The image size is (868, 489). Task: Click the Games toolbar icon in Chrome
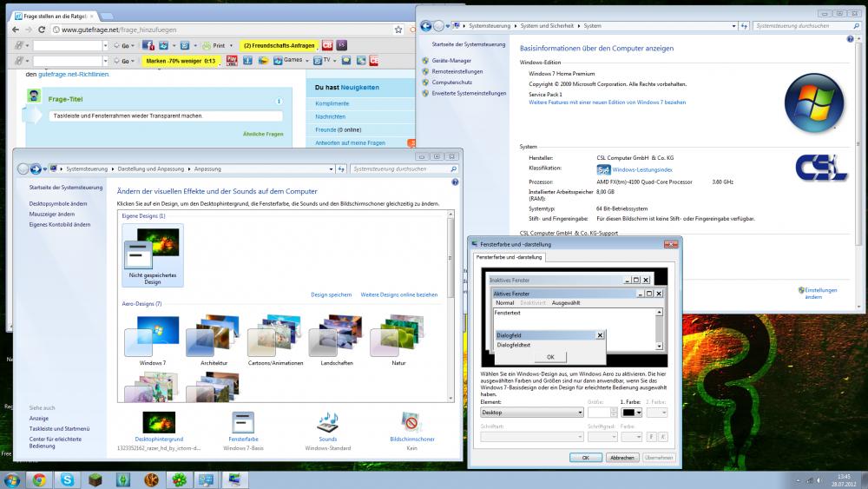click(x=288, y=60)
